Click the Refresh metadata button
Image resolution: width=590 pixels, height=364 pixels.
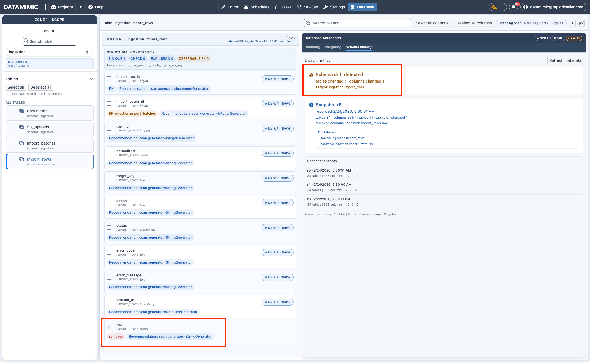[x=565, y=60]
